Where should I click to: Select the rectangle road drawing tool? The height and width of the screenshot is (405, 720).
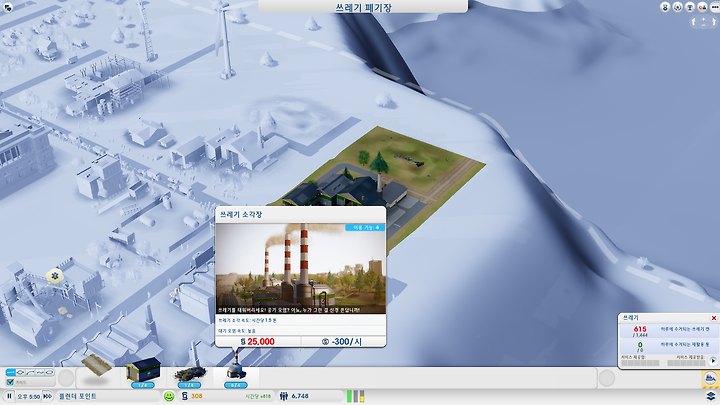[x=20, y=372]
